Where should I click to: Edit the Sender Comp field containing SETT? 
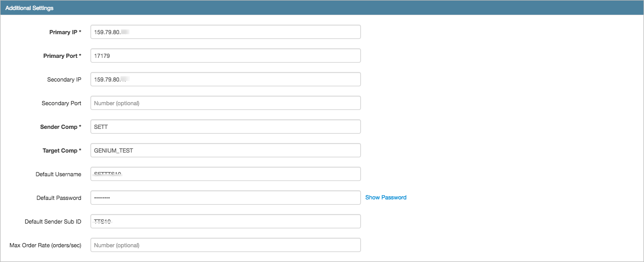226,126
